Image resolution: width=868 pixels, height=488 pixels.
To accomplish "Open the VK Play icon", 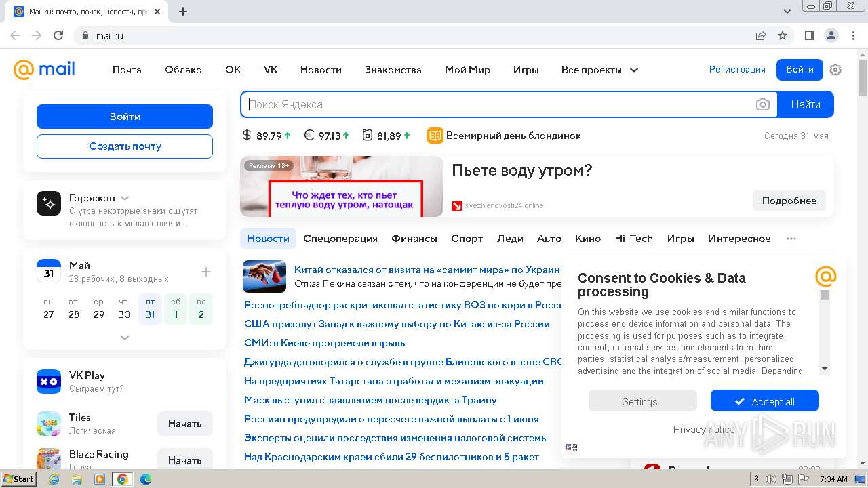I will (x=49, y=382).
